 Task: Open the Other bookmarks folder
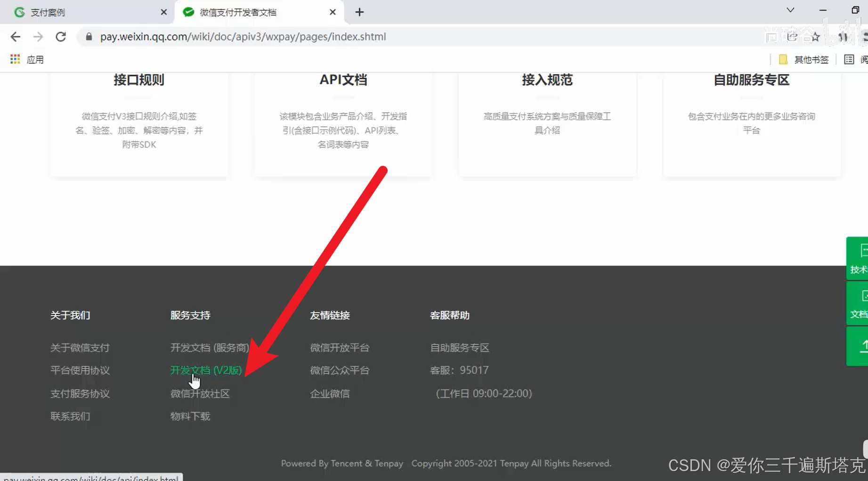coord(804,59)
